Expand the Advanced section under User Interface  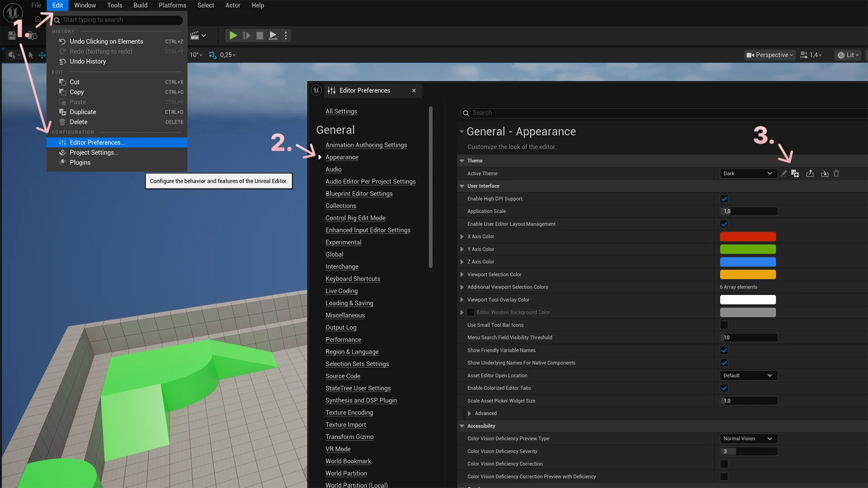click(469, 413)
